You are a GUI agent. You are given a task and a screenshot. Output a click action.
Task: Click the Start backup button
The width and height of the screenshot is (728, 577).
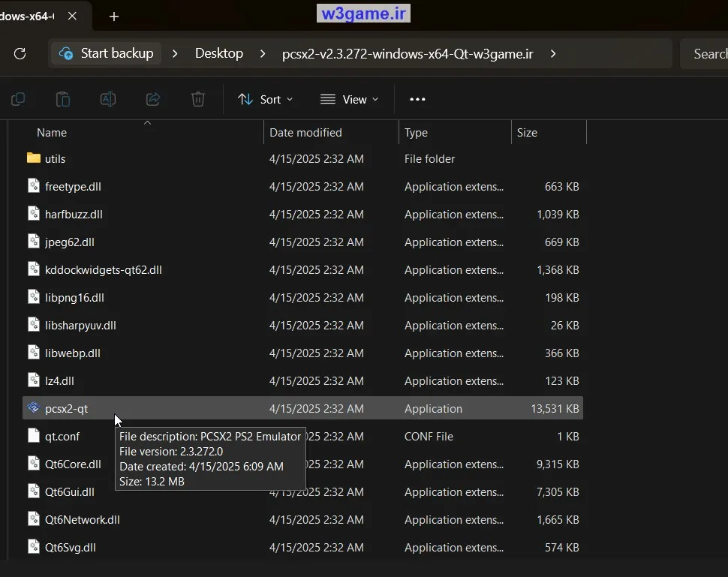pos(106,53)
